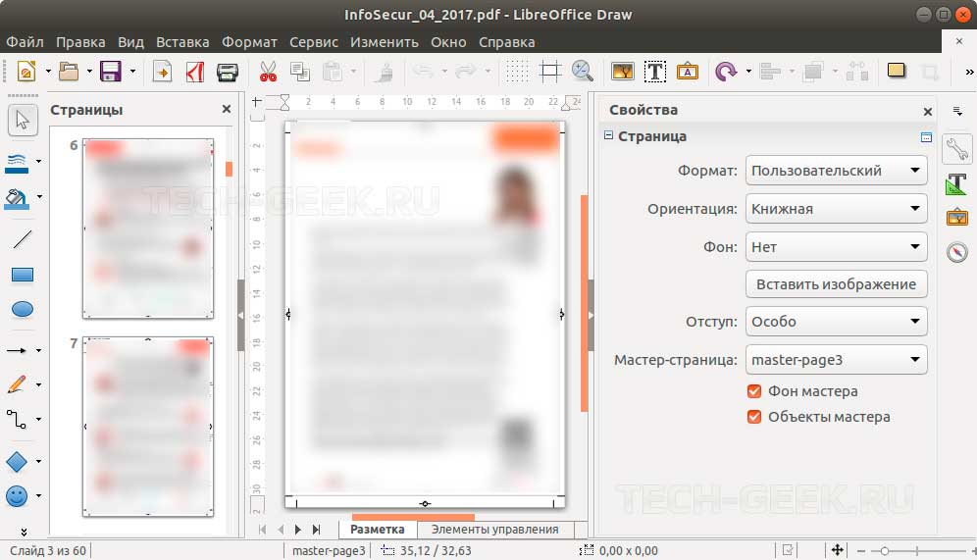977x560 pixels.
Task: Insert a text box with T icon
Action: pyautogui.click(x=655, y=72)
